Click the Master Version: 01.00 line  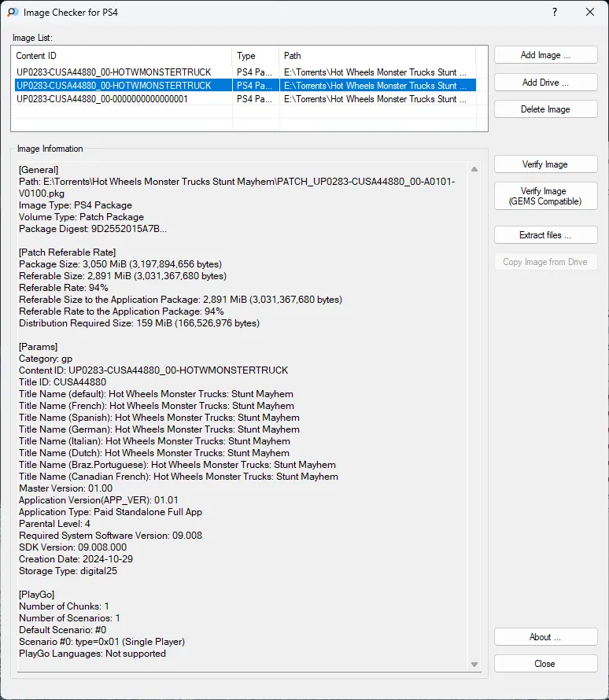pos(65,488)
